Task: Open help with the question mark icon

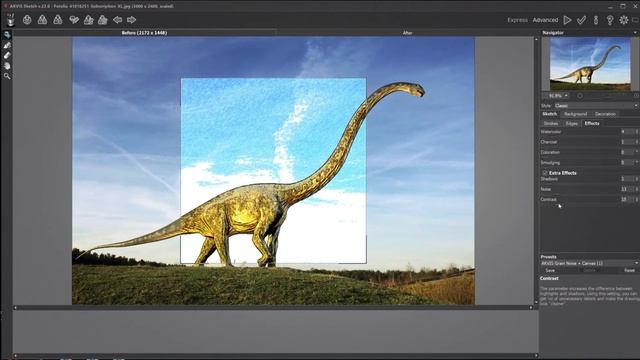Action: 610,20
